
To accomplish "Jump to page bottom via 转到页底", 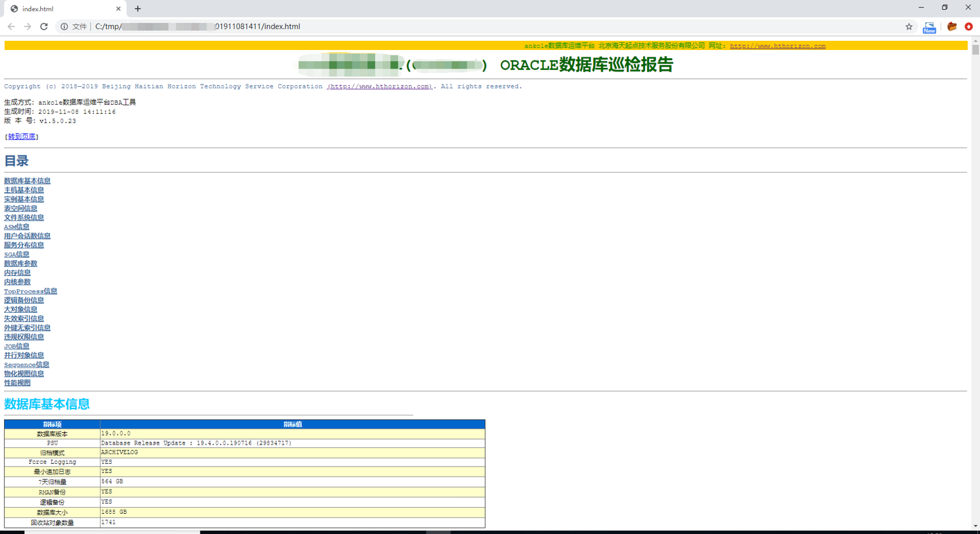I will (22, 137).
